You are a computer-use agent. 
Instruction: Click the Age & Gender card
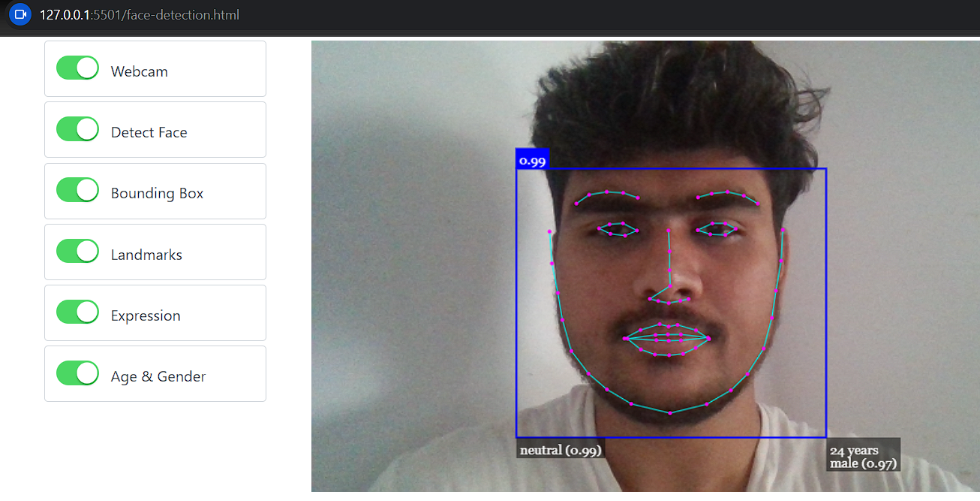click(x=155, y=373)
